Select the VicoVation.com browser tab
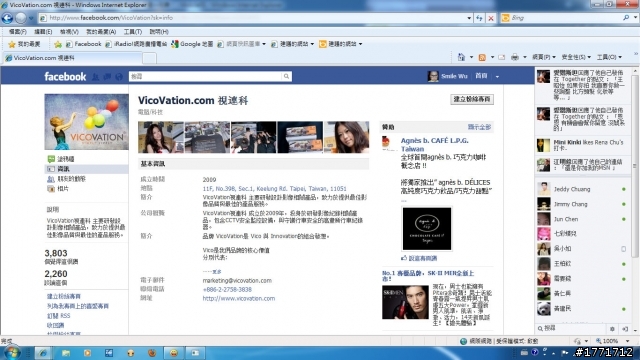The image size is (640, 360). coord(73,58)
